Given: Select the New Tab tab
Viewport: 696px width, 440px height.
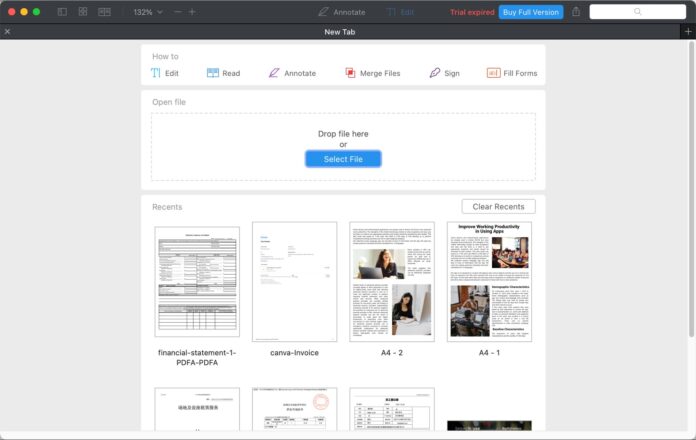Looking at the screenshot, I should pyautogui.click(x=342, y=32).
